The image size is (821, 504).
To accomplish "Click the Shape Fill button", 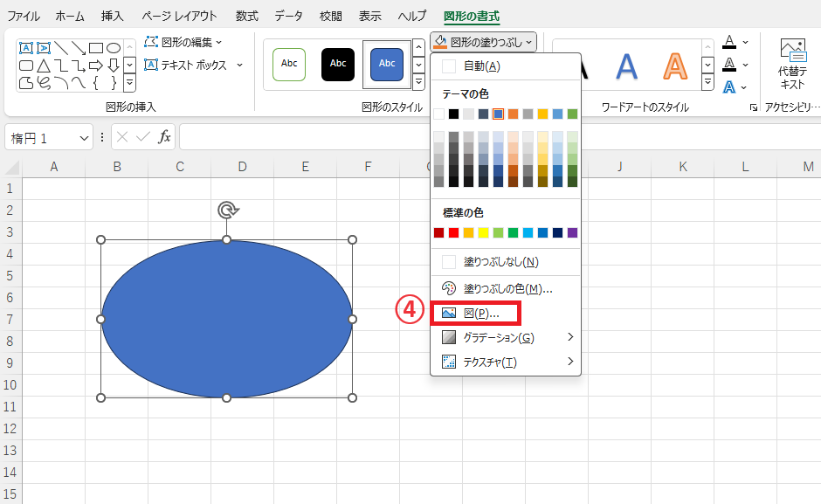I will [x=483, y=42].
